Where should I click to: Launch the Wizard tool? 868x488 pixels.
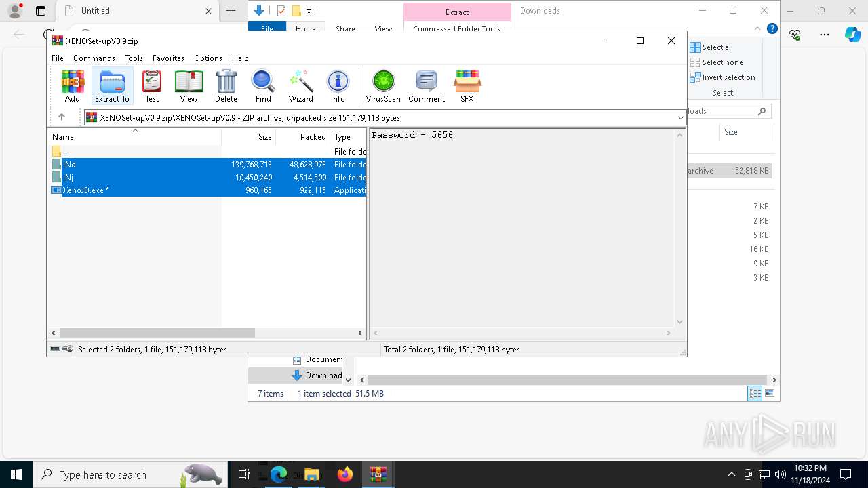[x=300, y=86]
